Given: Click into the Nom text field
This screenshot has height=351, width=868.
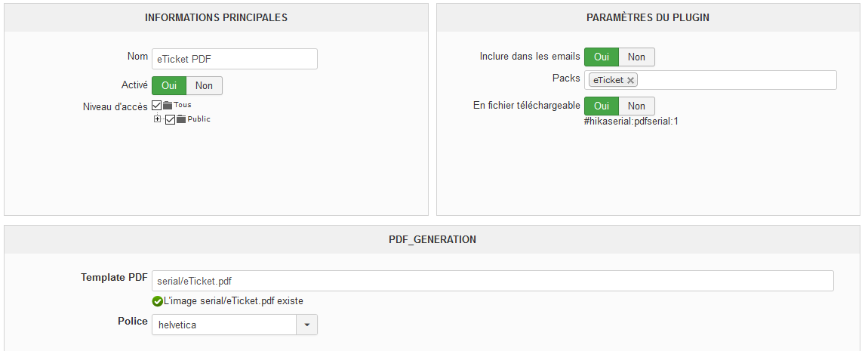Looking at the screenshot, I should [234, 59].
